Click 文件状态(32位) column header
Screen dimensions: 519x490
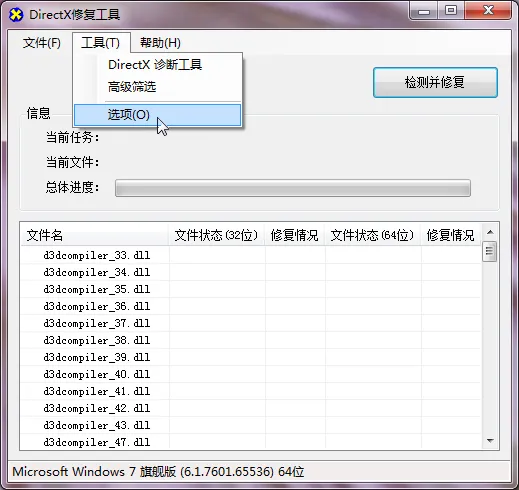coord(217,235)
